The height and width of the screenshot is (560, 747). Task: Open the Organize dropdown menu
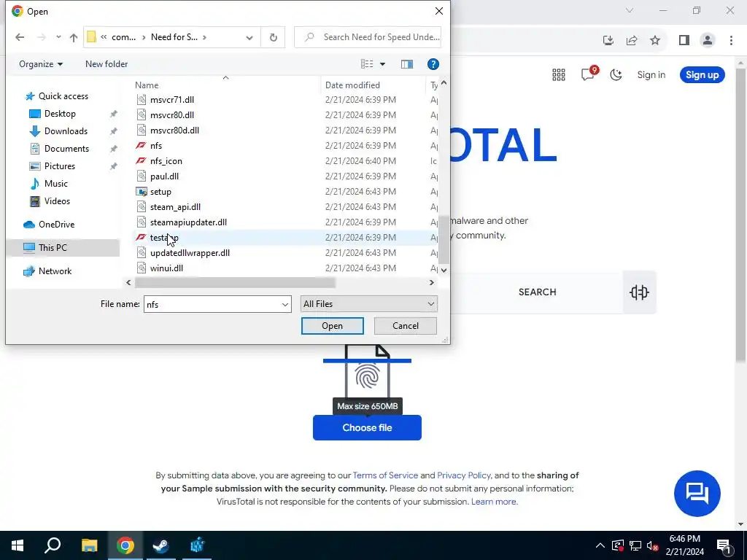(x=41, y=64)
